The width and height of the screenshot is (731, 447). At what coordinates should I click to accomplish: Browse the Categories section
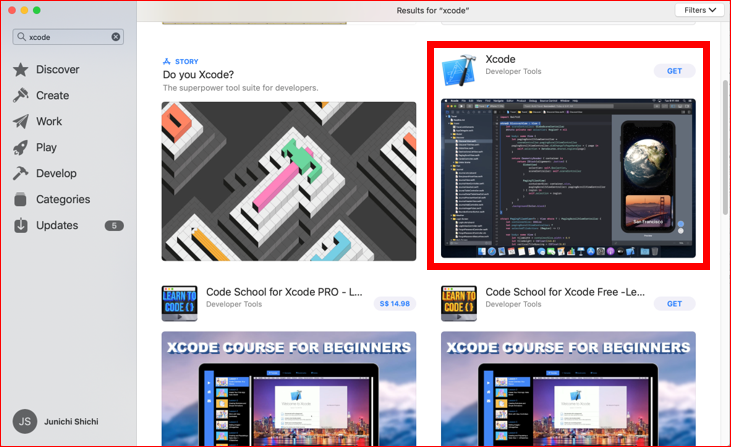coord(63,199)
